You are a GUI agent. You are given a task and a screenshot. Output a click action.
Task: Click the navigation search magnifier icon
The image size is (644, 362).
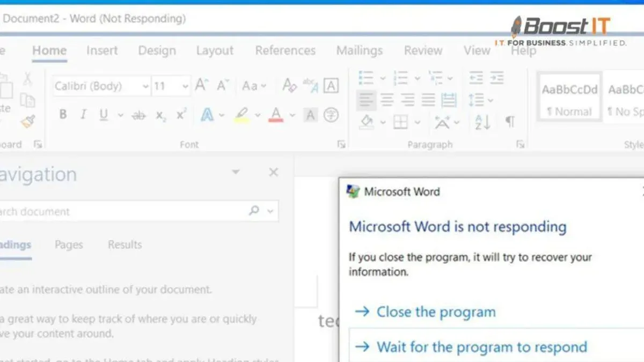tap(254, 211)
